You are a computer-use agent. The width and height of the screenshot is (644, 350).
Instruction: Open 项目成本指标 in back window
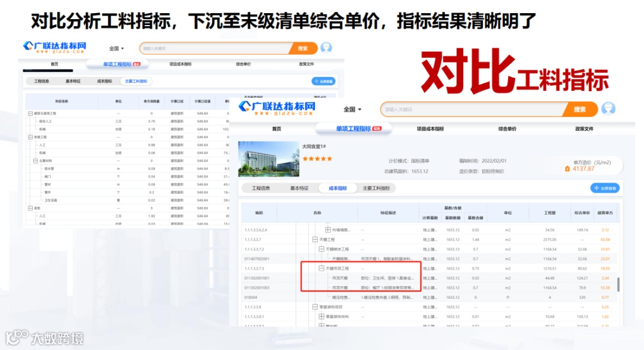tap(180, 64)
